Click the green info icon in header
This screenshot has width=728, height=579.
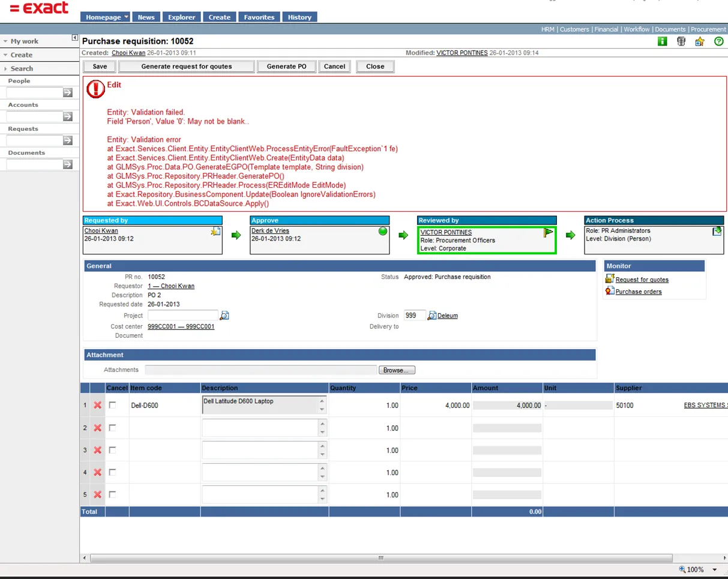[x=662, y=41]
